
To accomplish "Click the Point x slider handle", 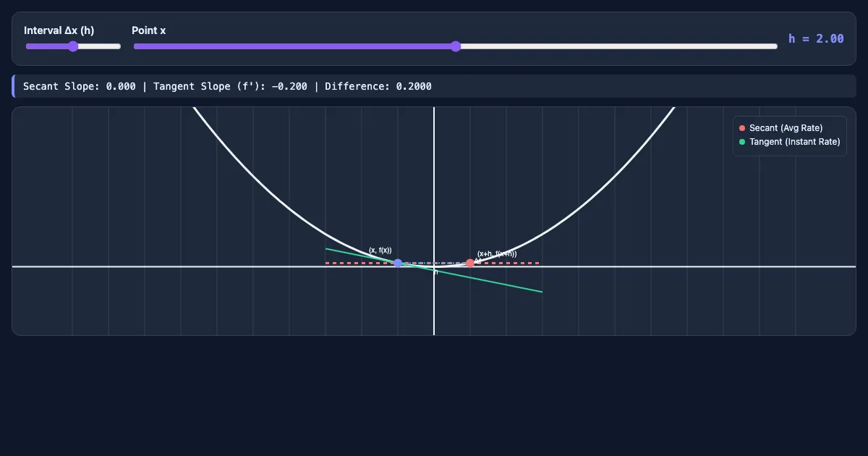I will [456, 46].
